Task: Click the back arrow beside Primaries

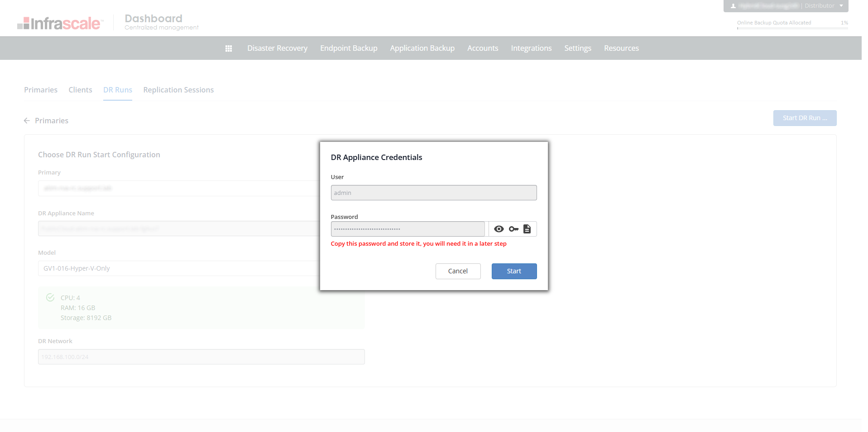Action: (x=27, y=121)
